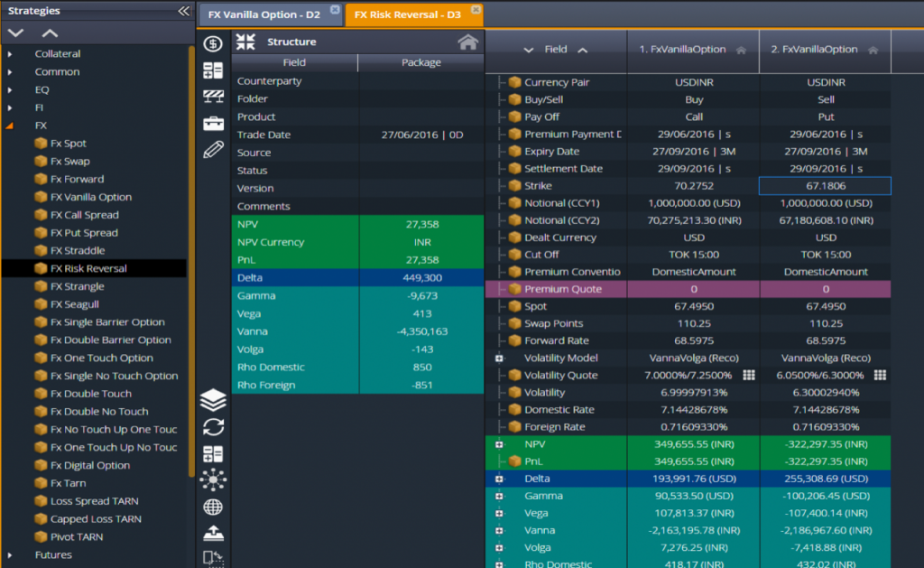The height and width of the screenshot is (568, 924).
Task: Open the volatility grid icon for 7.0000%/7.2500%
Action: click(747, 376)
